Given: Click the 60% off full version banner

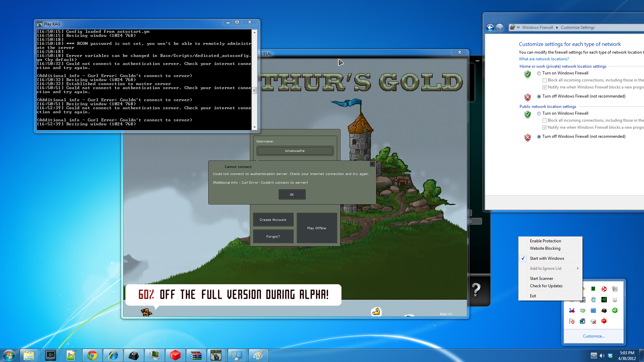Looking at the screenshot, I should click(x=233, y=295).
